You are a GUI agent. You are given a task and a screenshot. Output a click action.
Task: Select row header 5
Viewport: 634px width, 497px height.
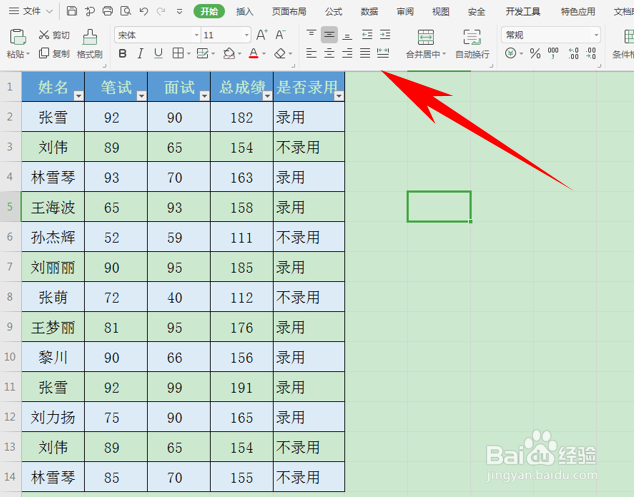(x=10, y=207)
